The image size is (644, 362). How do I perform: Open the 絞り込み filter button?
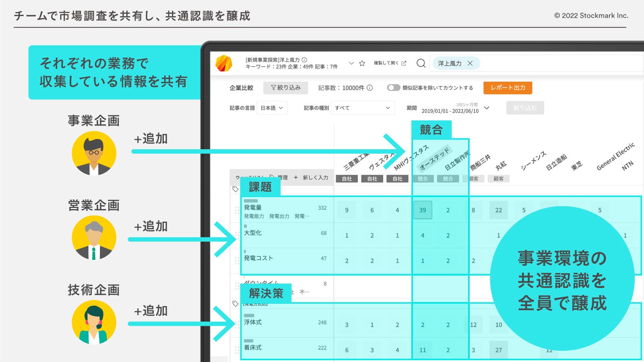286,88
